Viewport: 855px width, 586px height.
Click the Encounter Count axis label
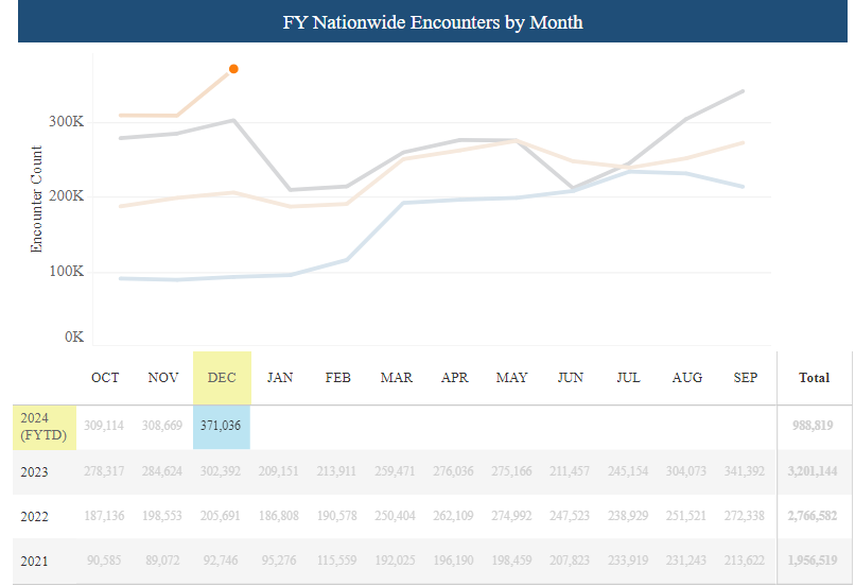click(37, 198)
